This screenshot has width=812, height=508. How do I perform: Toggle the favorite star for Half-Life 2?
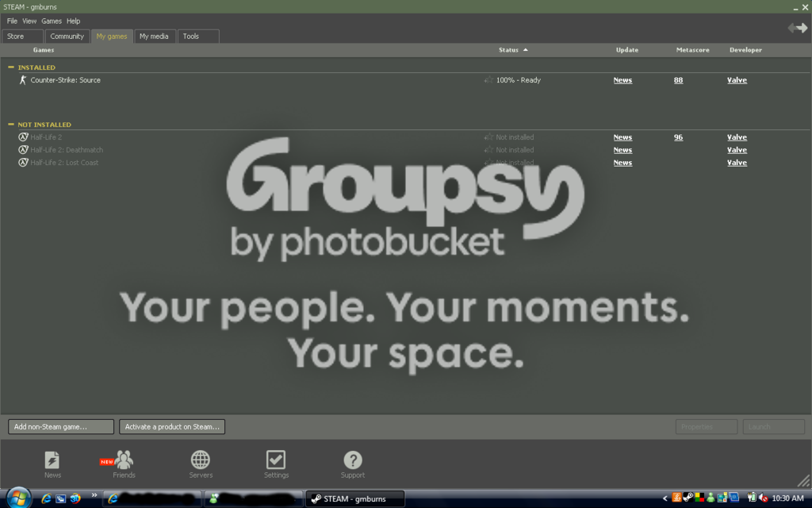(x=488, y=137)
